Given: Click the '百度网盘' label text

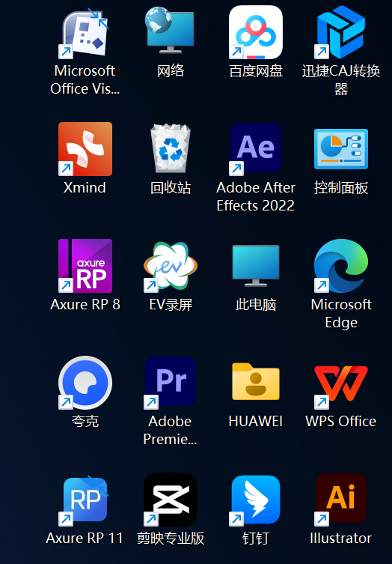Looking at the screenshot, I should point(256,71).
